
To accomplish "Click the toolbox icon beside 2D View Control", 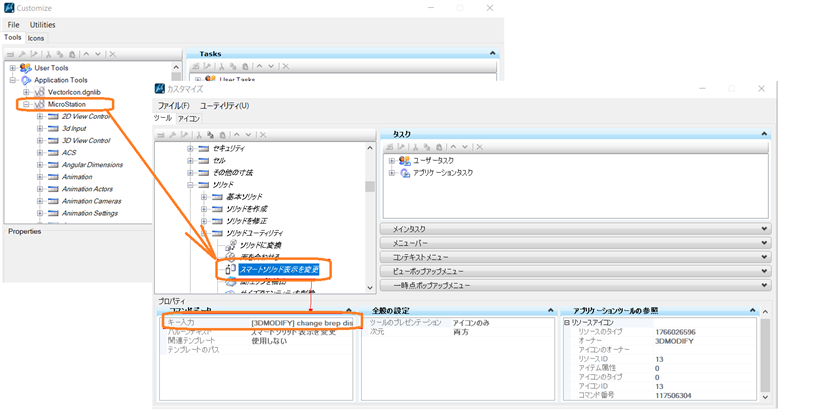I will (x=53, y=116).
